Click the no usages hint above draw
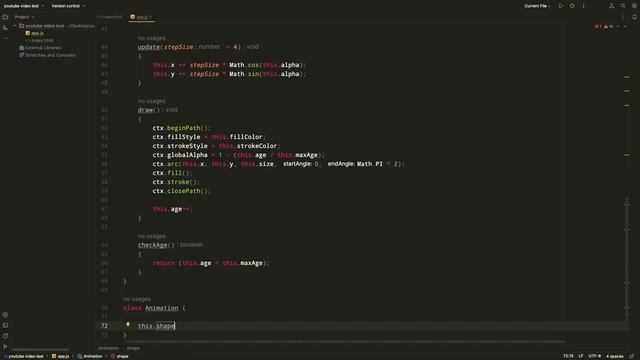 [x=151, y=101]
